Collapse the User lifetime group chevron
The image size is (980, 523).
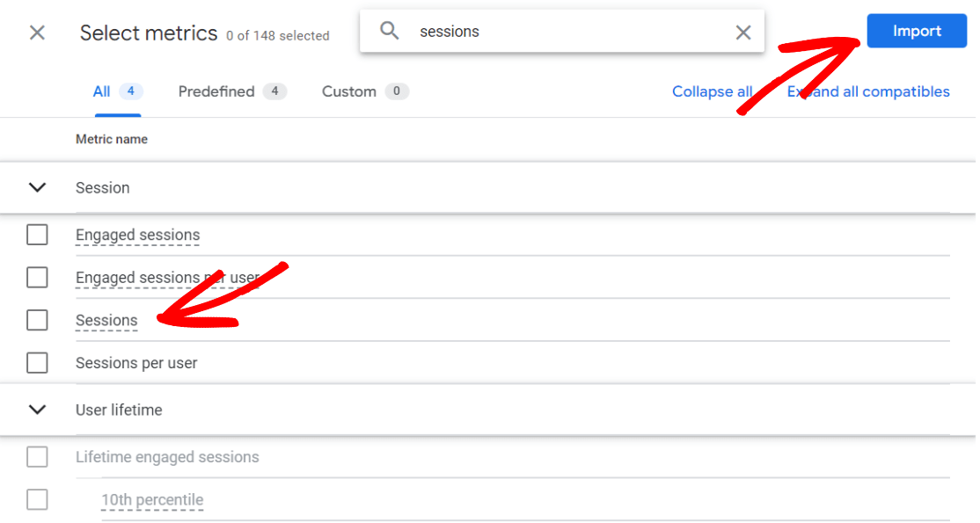pos(37,410)
